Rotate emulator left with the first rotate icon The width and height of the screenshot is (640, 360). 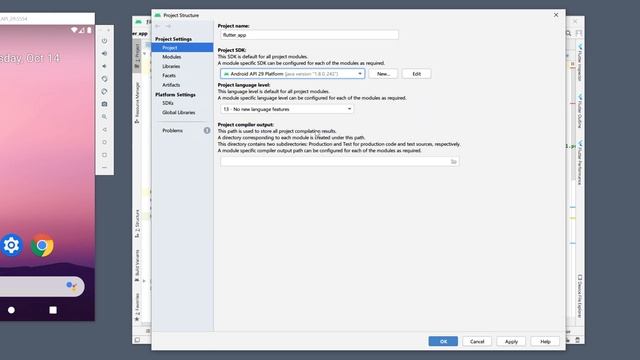tap(104, 79)
